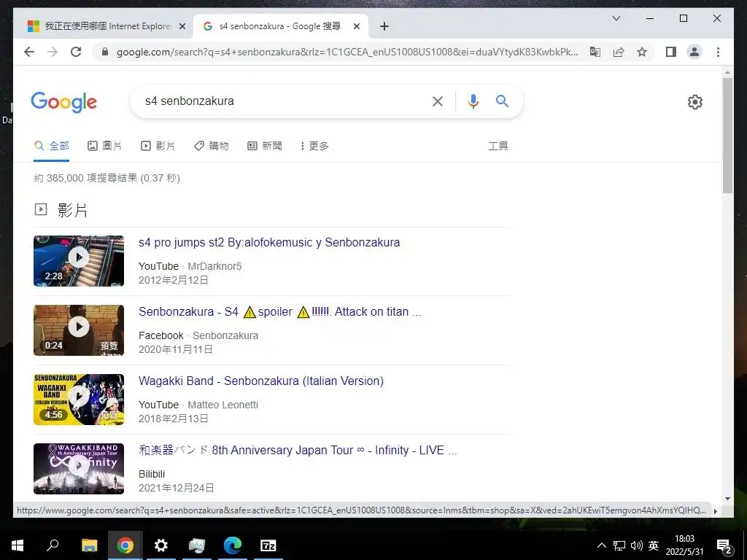Start voice search with microphone
Viewport: 747px width, 560px height.
tap(473, 101)
